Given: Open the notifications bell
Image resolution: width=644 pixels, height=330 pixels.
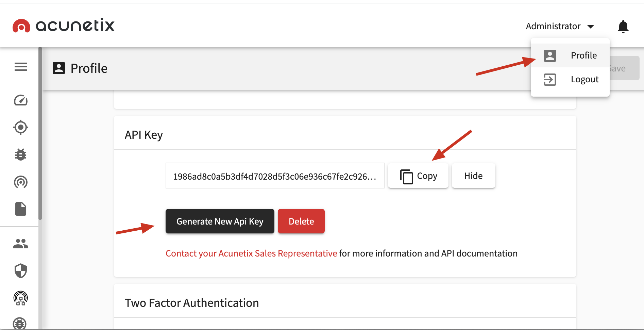Looking at the screenshot, I should coord(623,26).
